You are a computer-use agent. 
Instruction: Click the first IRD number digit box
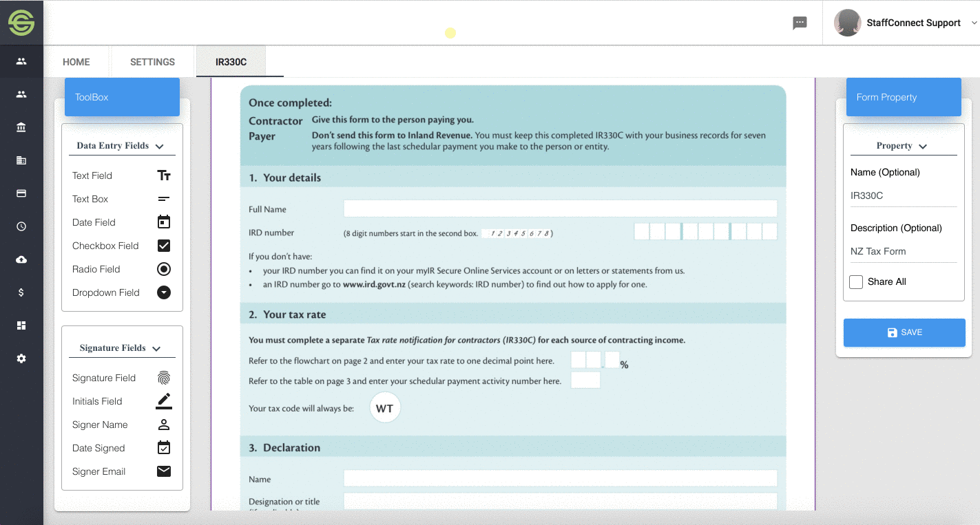[x=641, y=231]
